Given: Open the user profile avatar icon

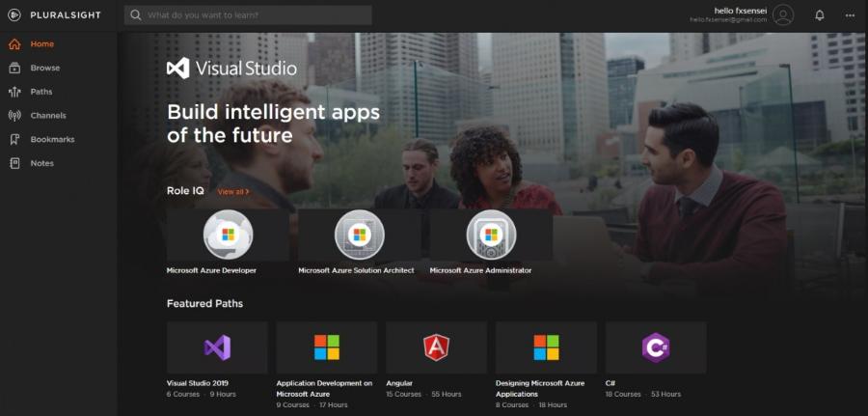Looking at the screenshot, I should 783,14.
